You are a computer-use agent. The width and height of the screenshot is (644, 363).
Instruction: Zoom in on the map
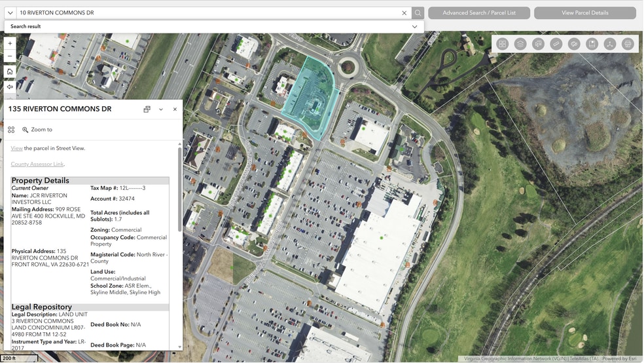click(10, 43)
